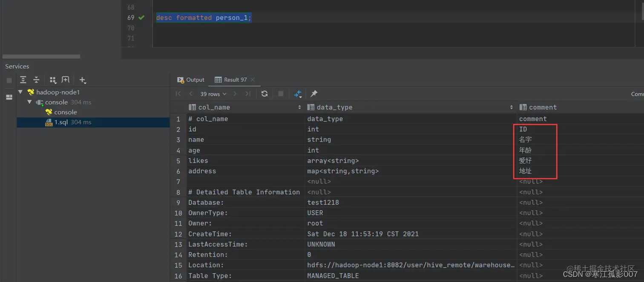Click row number 10 in results grid

[178, 213]
